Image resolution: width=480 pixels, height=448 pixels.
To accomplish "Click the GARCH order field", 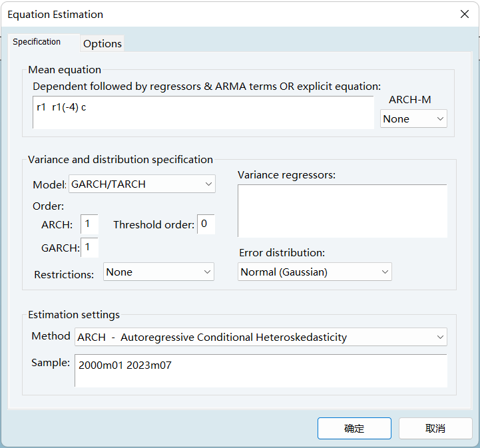I will click(89, 248).
